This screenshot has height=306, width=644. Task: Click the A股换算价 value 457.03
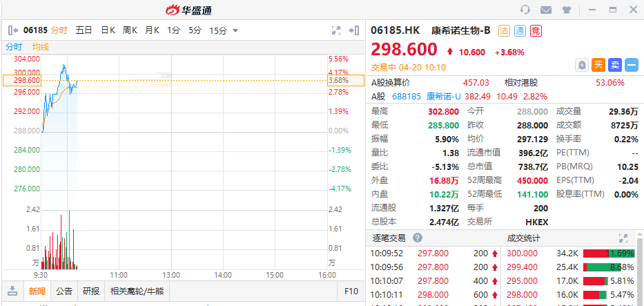click(x=476, y=83)
